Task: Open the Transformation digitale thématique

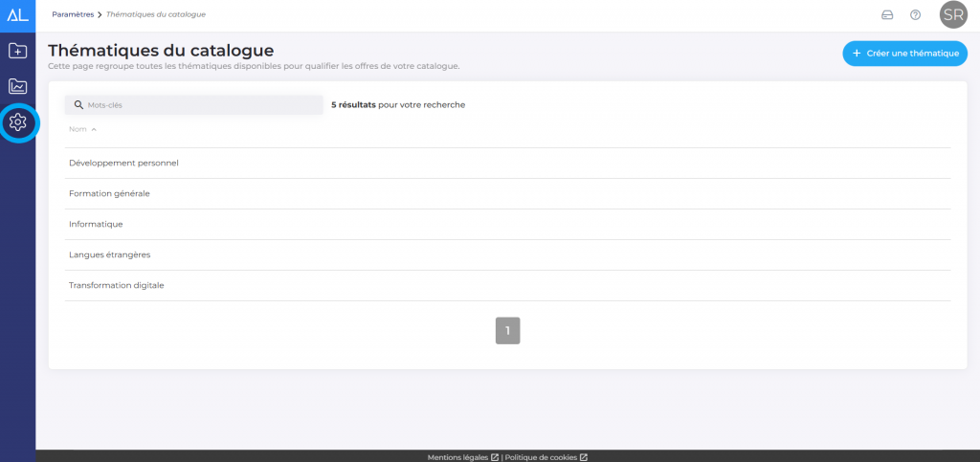Action: 116,285
